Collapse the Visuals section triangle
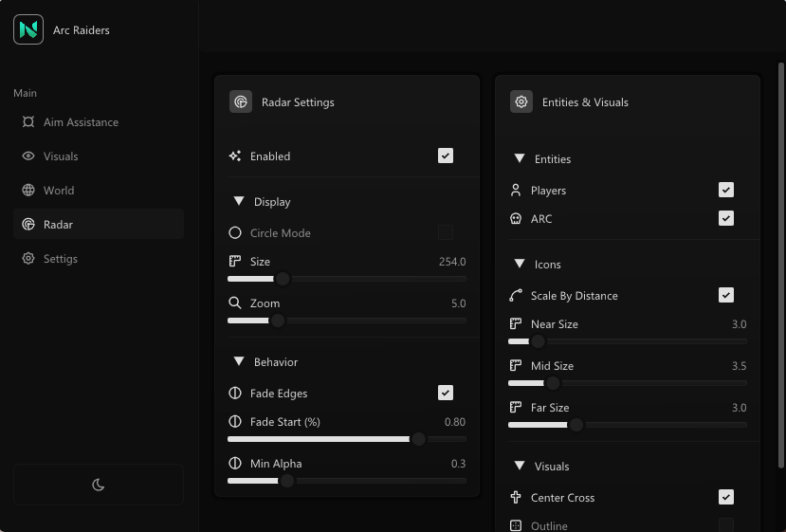This screenshot has width=786, height=532. 520,466
